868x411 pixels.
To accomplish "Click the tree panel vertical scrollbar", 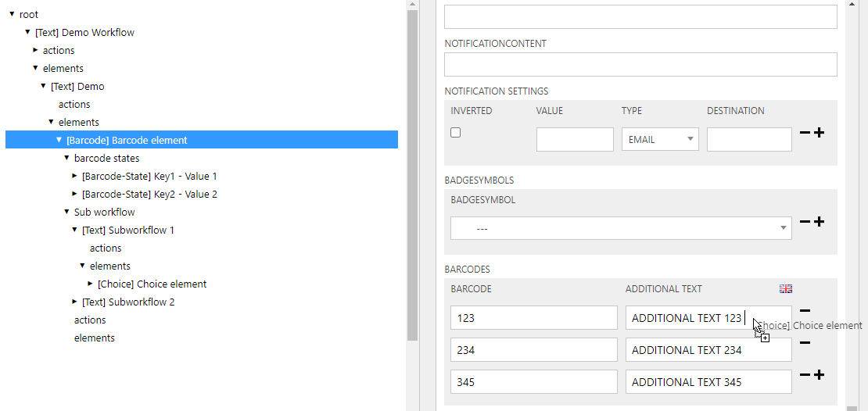I will 413,172.
